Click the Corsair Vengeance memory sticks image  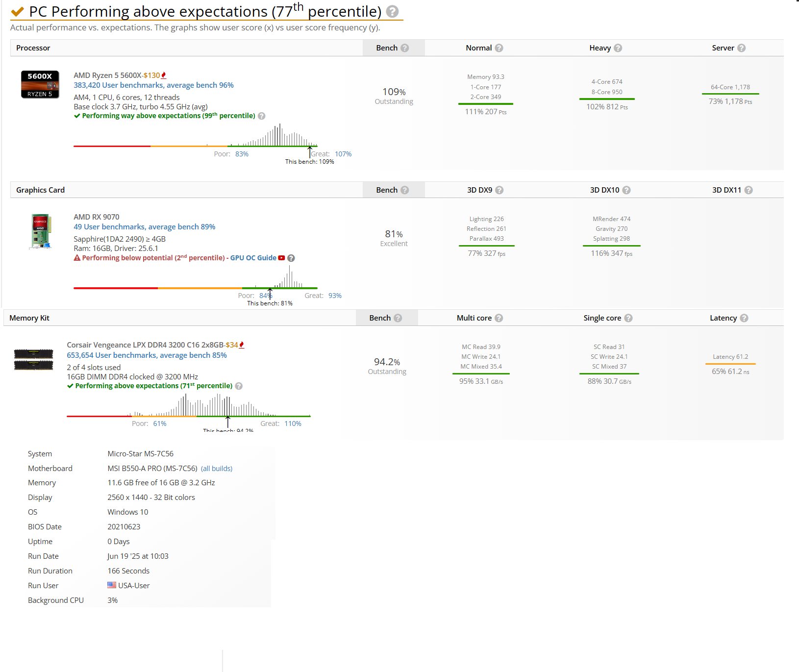33,359
